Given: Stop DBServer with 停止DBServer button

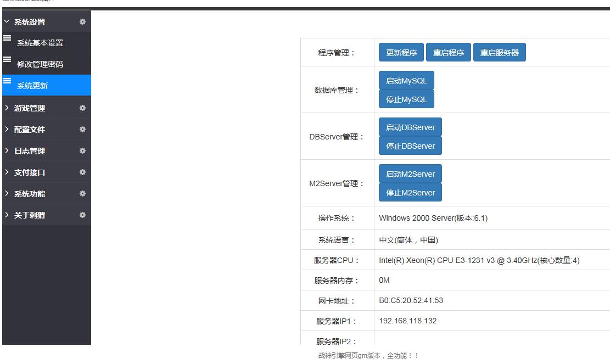Looking at the screenshot, I should point(410,146).
